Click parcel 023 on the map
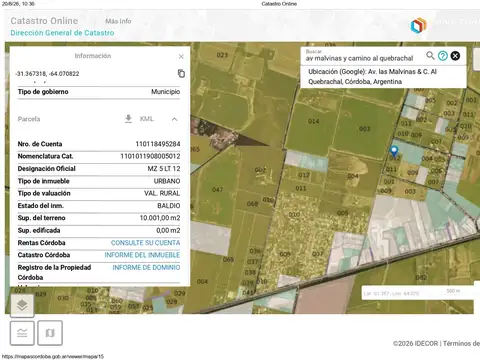480x360 pixels. click(x=222, y=55)
